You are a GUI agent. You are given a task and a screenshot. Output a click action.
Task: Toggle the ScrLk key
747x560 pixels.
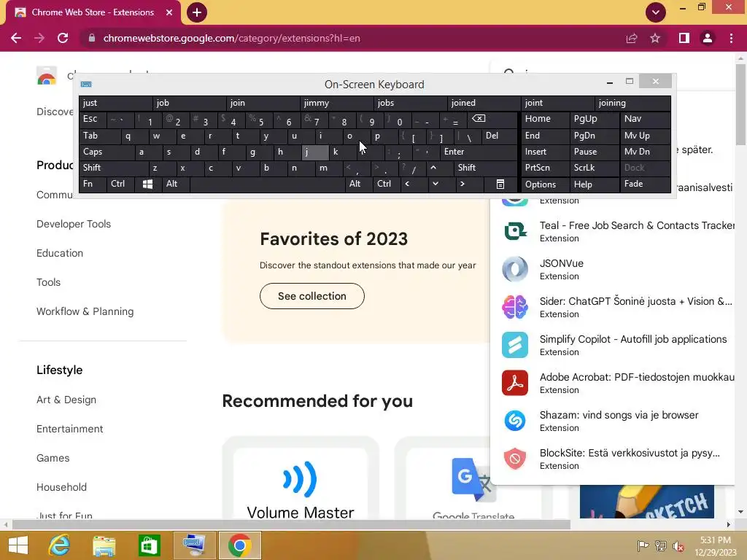tap(594, 168)
